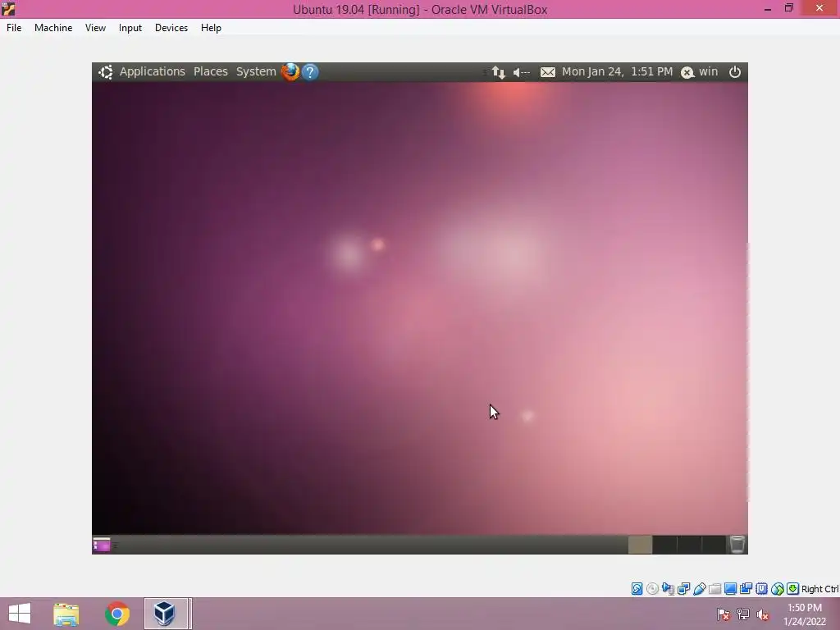Open the Windows Start button

(x=20, y=614)
